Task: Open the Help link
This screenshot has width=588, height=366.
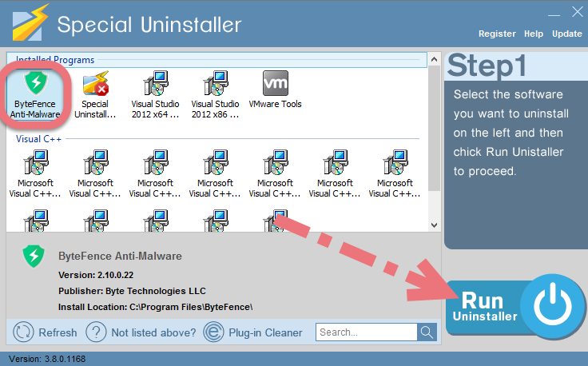Action: pos(533,34)
